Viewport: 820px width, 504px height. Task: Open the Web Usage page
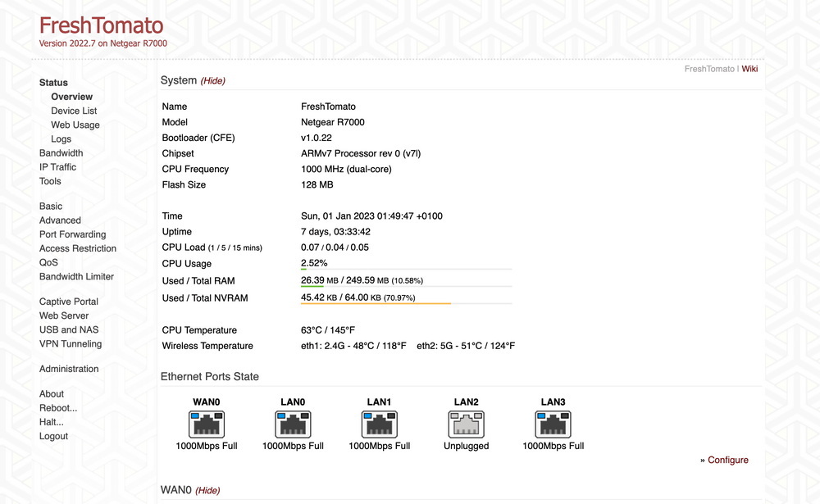(x=75, y=125)
